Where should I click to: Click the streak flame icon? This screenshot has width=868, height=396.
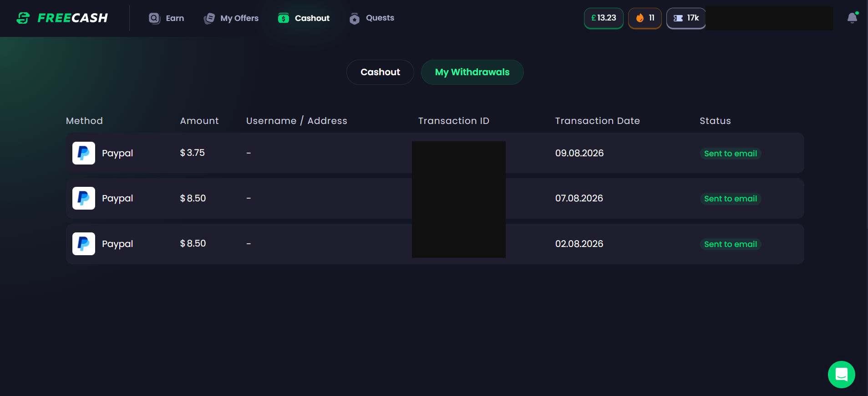640,18
